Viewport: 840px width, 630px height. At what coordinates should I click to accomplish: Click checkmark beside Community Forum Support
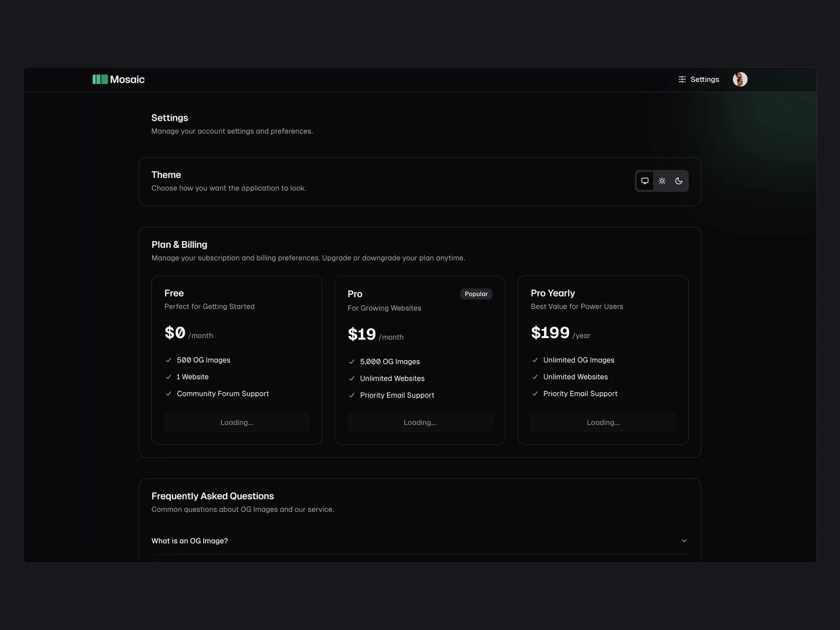[169, 394]
